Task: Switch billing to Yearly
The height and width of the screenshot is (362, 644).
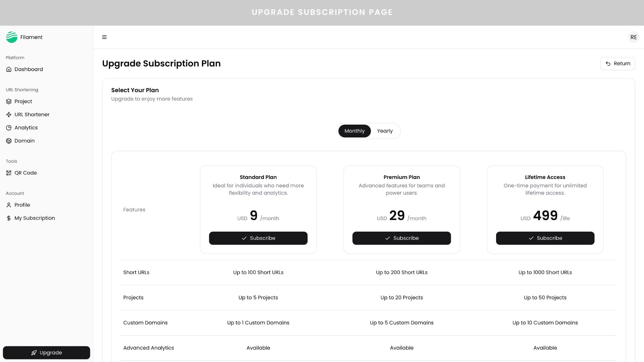Action: click(x=385, y=131)
